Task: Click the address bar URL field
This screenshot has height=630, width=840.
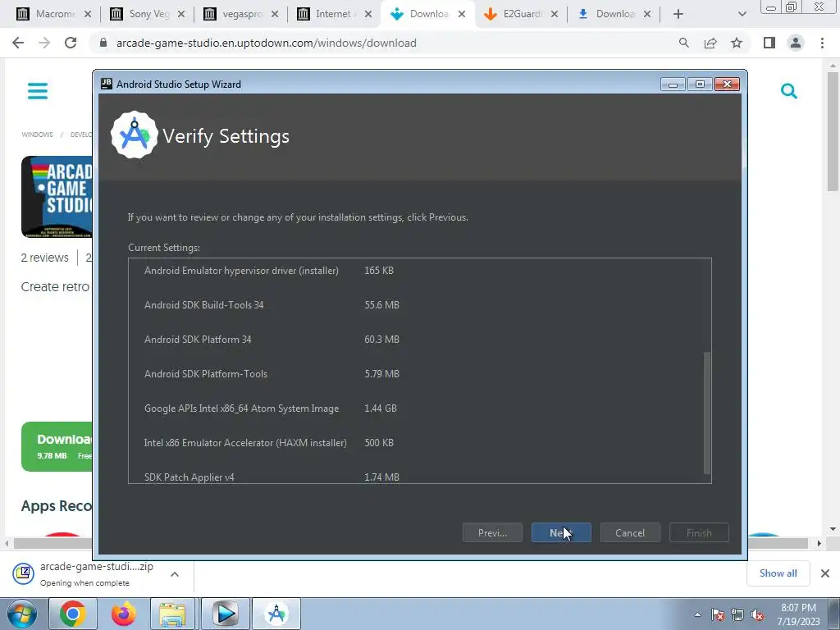Action: 386,43
